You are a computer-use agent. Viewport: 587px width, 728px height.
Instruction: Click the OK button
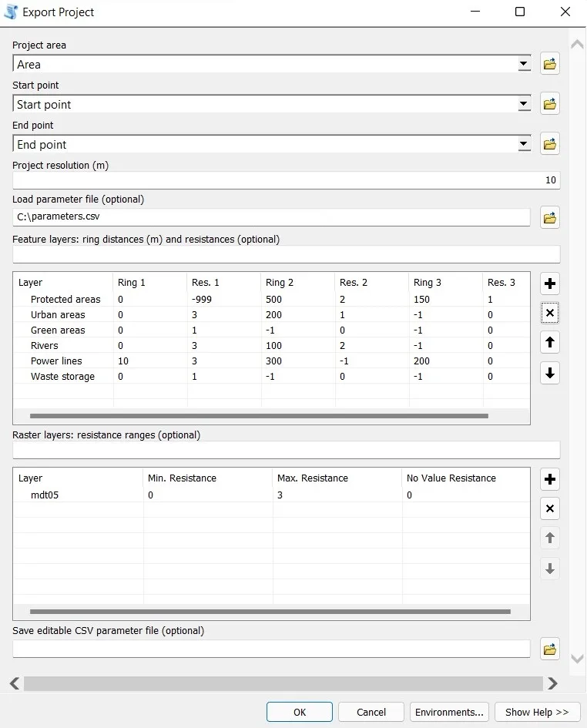[299, 712]
